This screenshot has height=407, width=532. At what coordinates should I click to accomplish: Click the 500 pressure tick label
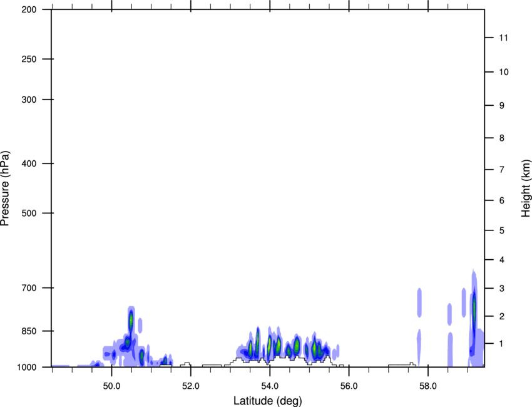click(x=29, y=213)
